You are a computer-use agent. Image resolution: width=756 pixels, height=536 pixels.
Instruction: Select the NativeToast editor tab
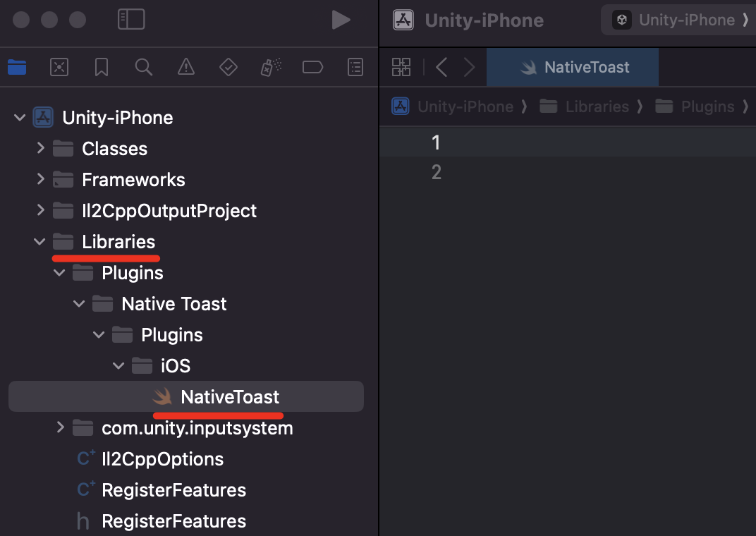[x=573, y=67]
